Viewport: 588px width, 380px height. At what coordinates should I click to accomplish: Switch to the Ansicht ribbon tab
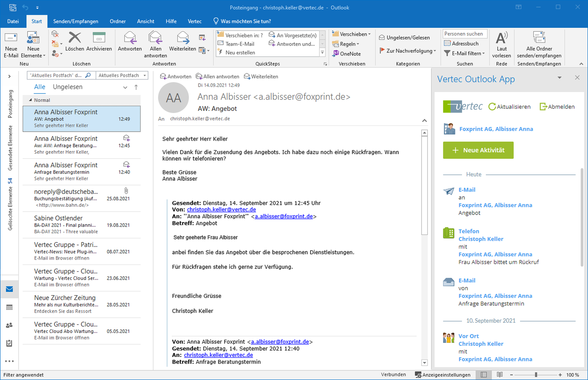click(145, 21)
